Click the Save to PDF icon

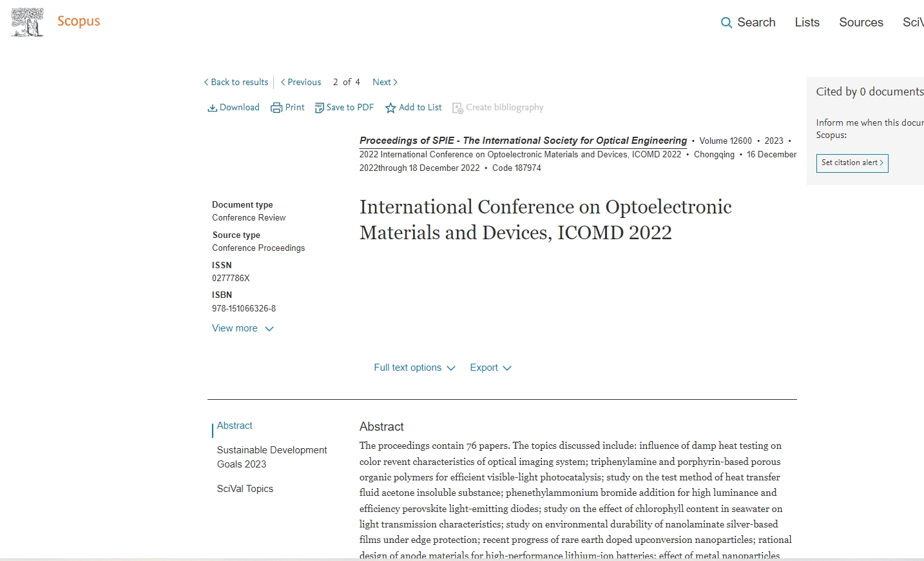tap(319, 108)
